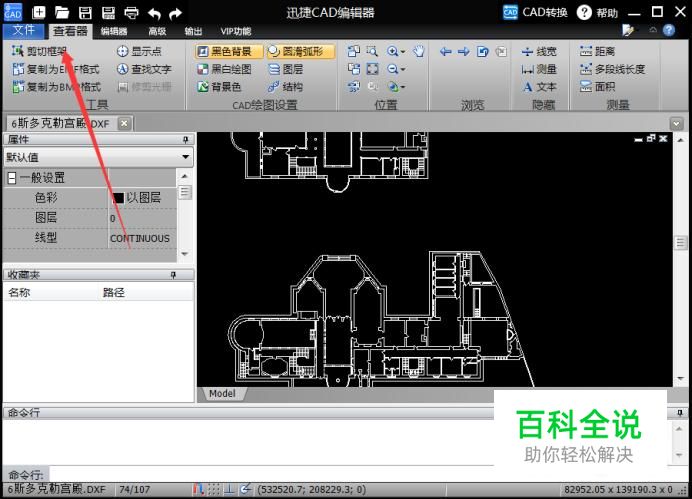Toggle grid dots icon in status bar
This screenshot has height=499, width=692.
click(x=214, y=489)
